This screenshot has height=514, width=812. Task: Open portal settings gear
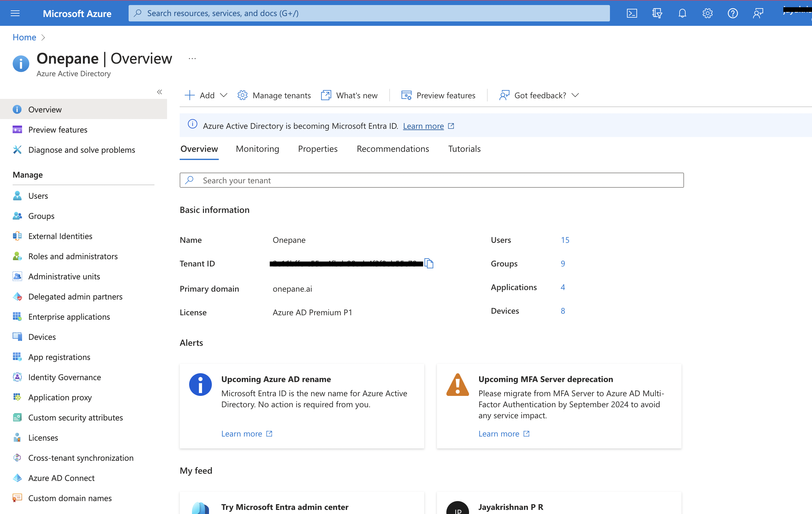click(707, 13)
